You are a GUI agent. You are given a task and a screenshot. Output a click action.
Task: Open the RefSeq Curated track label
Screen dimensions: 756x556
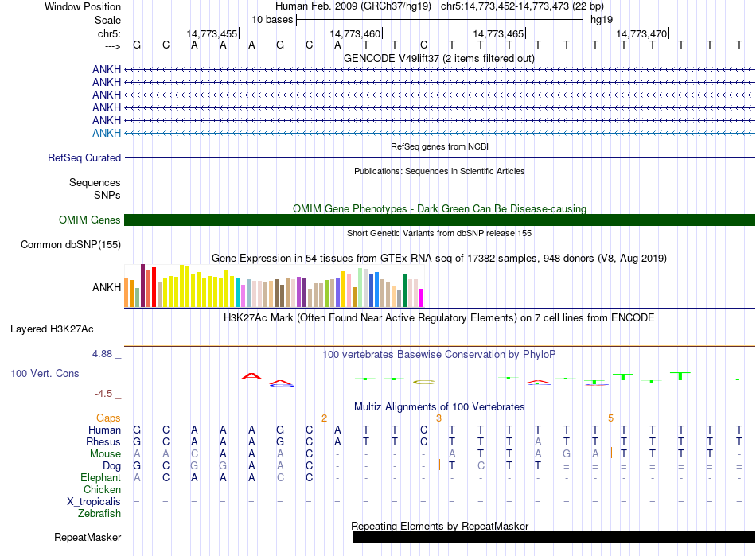click(x=84, y=158)
